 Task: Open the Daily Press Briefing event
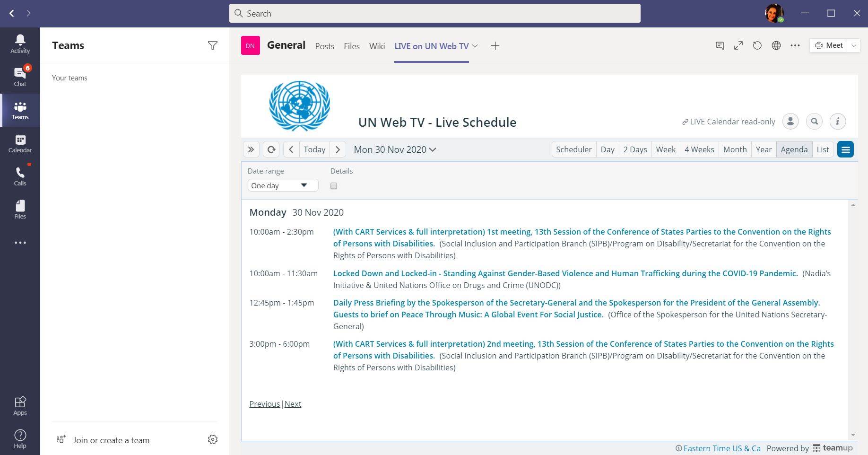tap(576, 308)
